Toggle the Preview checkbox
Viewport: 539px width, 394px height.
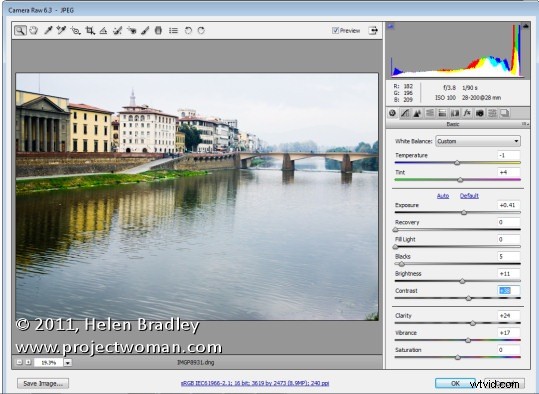click(336, 31)
